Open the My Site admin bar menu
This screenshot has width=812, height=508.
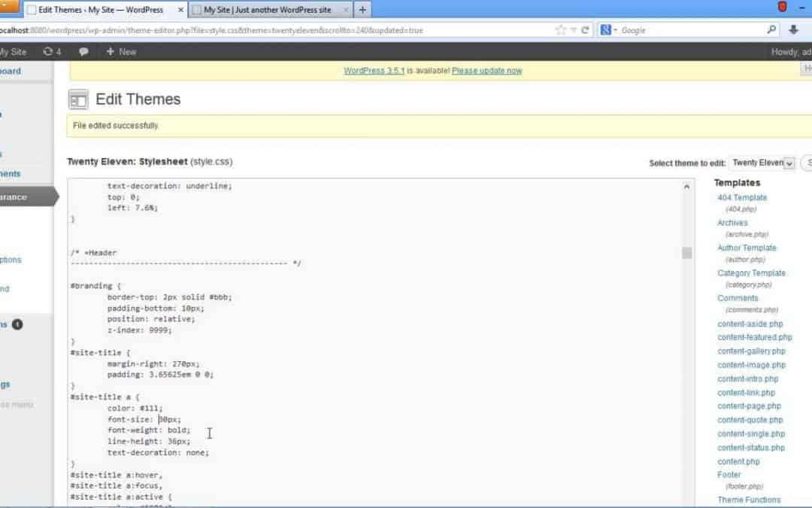click(x=13, y=51)
